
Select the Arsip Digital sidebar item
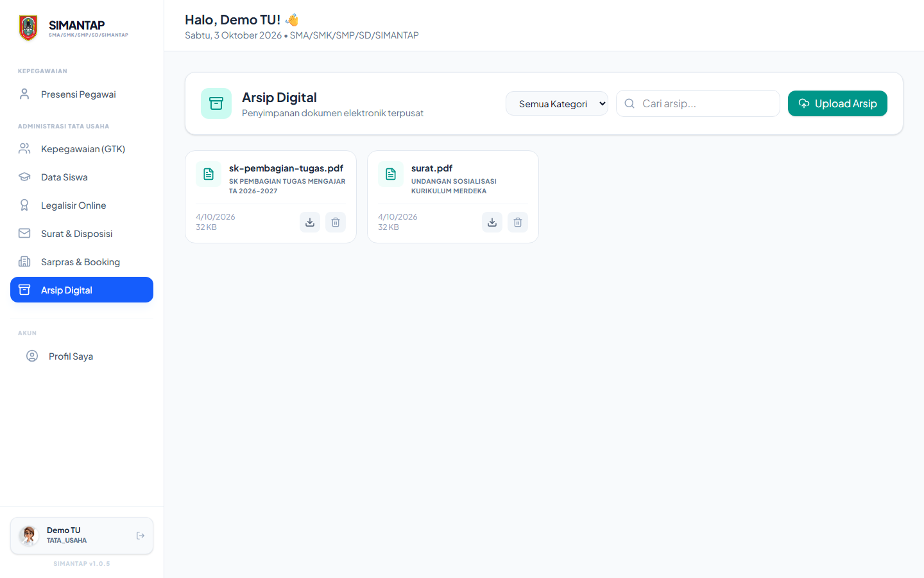coord(81,290)
